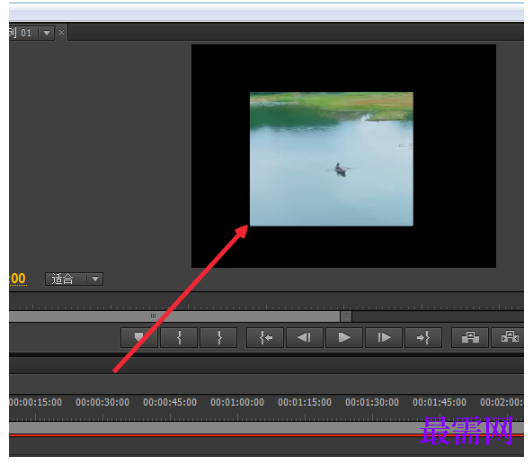Click the monitor zoom scroll bar center grip

[x=153, y=316]
